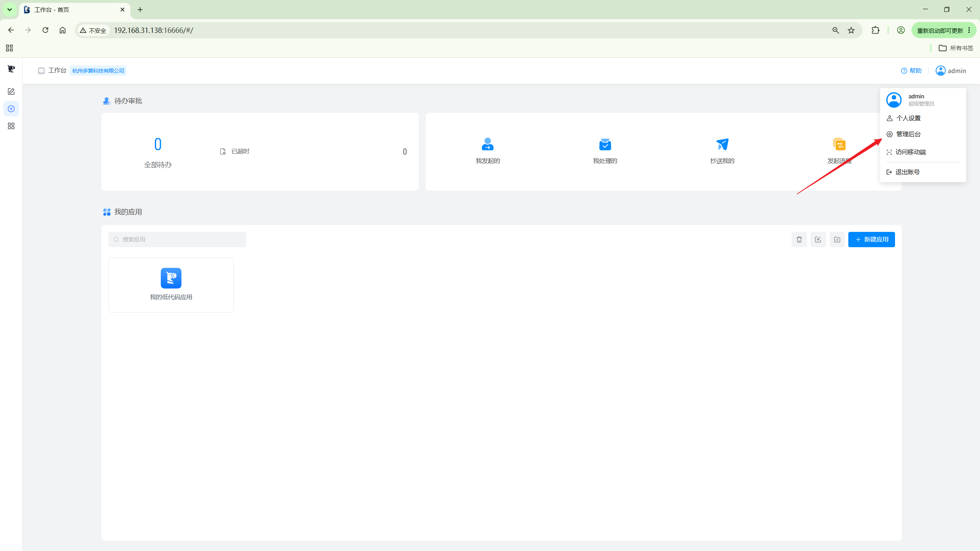This screenshot has height=551, width=980.
Task: Open the Chrome profile icon
Action: tap(901, 30)
